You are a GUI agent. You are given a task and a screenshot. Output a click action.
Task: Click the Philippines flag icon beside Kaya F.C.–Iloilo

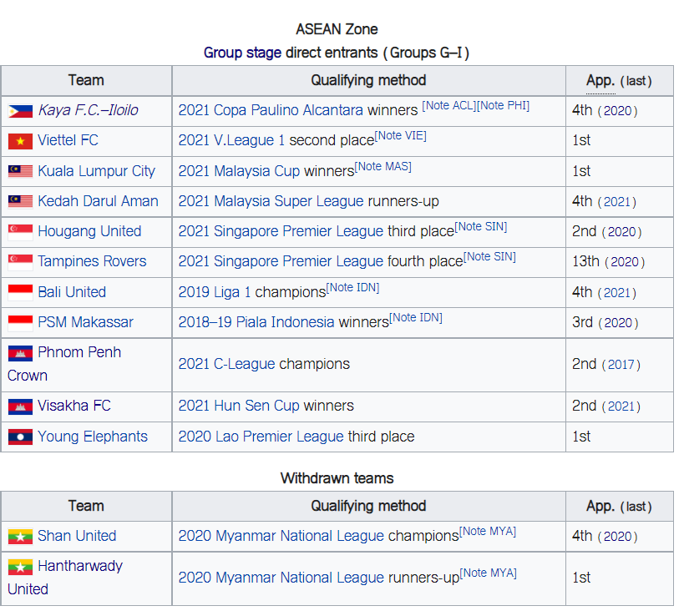point(20,111)
